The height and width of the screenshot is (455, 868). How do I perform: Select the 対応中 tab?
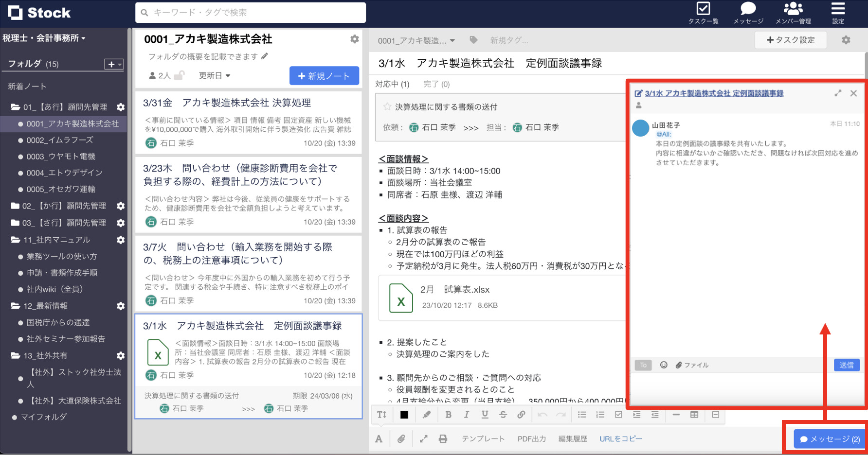(x=392, y=84)
